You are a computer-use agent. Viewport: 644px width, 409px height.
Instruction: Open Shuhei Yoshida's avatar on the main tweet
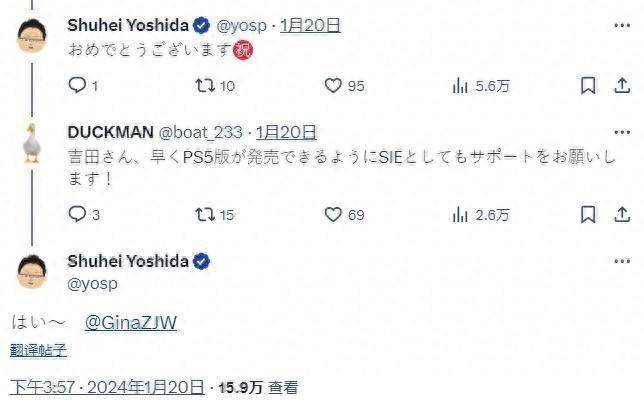point(33,273)
